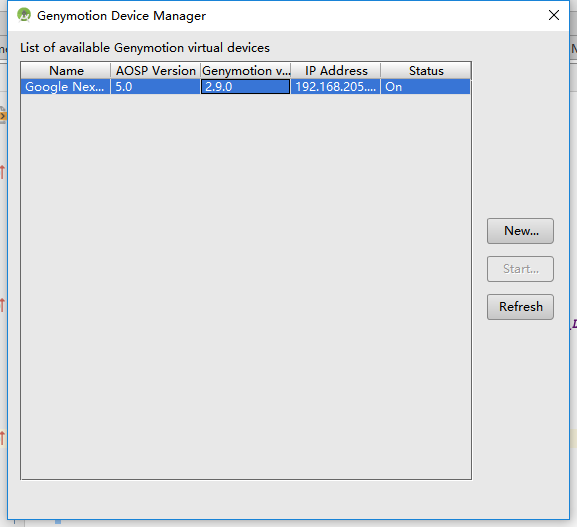Click the Status column header

(x=426, y=71)
